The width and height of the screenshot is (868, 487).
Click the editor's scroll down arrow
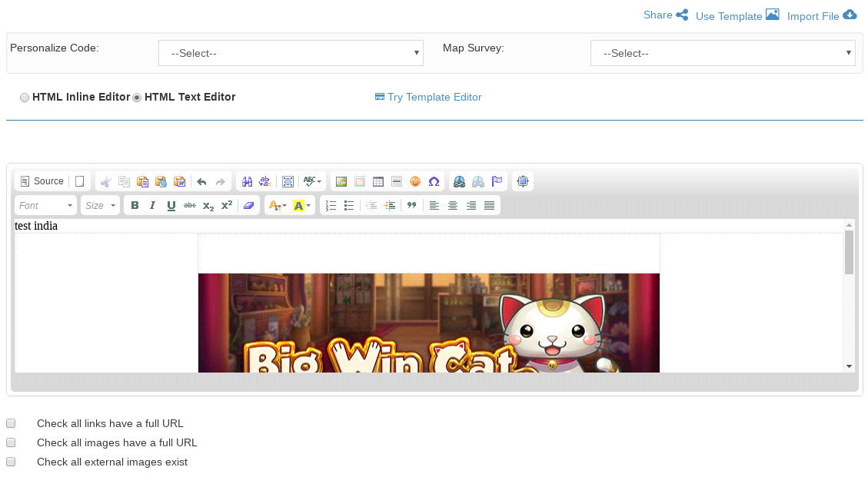click(849, 366)
